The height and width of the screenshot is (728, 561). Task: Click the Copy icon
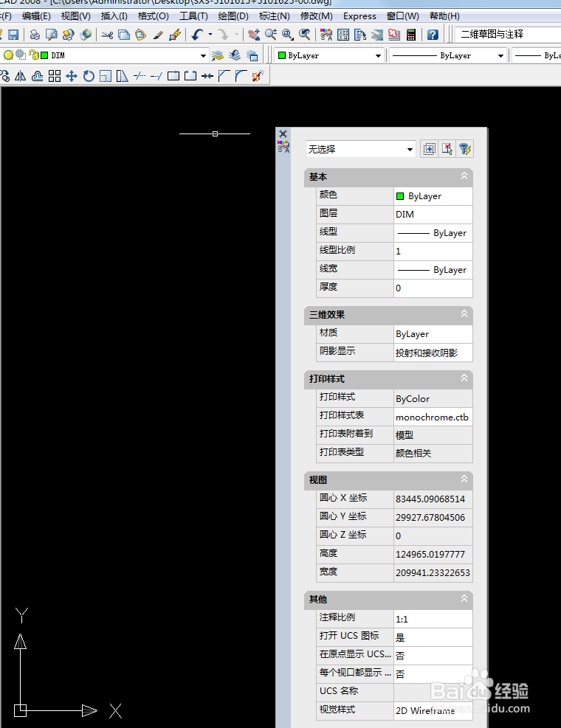123,35
